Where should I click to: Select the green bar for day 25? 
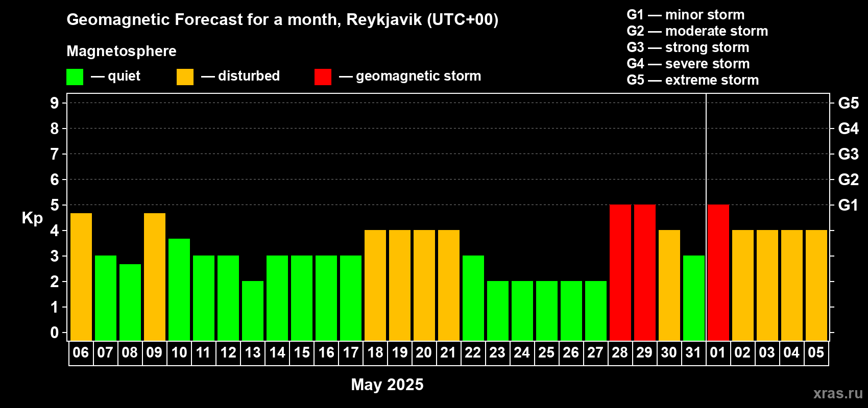(x=547, y=311)
